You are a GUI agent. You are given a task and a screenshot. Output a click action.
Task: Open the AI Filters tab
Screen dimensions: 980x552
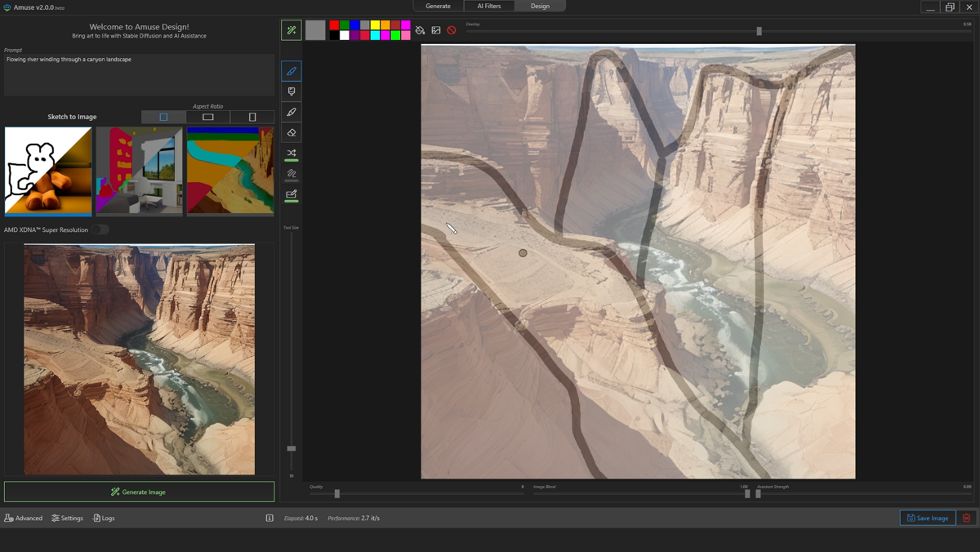(489, 6)
